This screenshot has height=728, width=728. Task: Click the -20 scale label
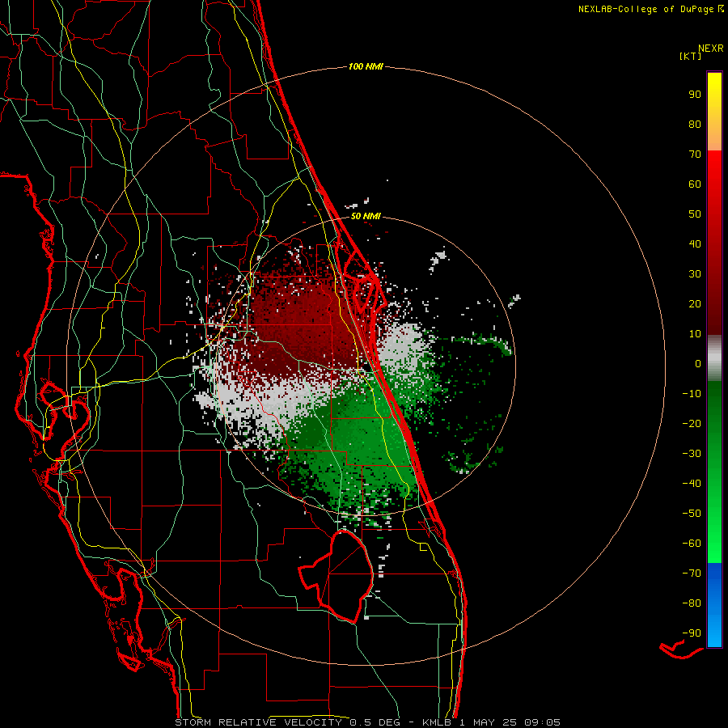pos(692,423)
